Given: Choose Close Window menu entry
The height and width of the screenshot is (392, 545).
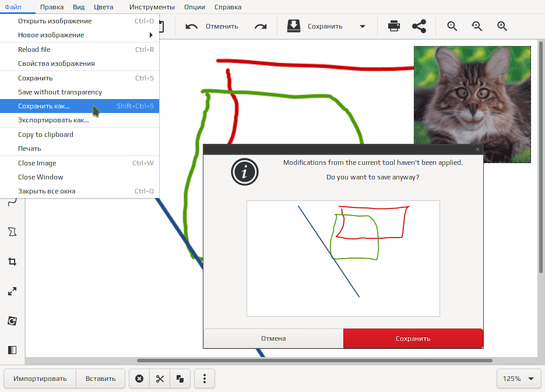Looking at the screenshot, I should (x=80, y=177).
